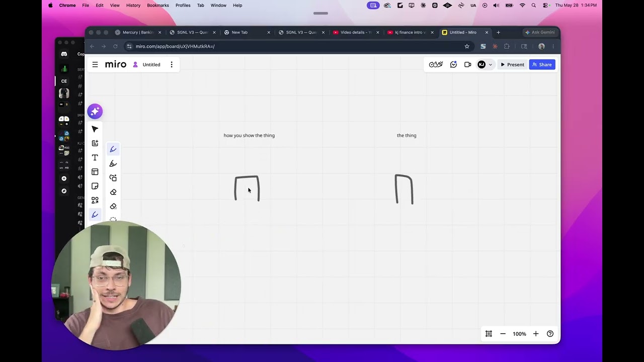
Task: Select the Text tool
Action: [95, 157]
